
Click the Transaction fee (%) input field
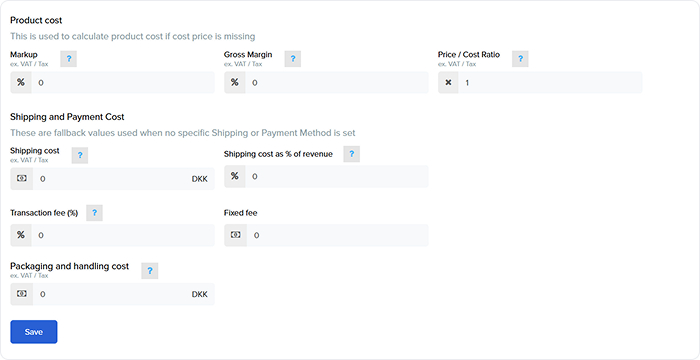[123, 235]
